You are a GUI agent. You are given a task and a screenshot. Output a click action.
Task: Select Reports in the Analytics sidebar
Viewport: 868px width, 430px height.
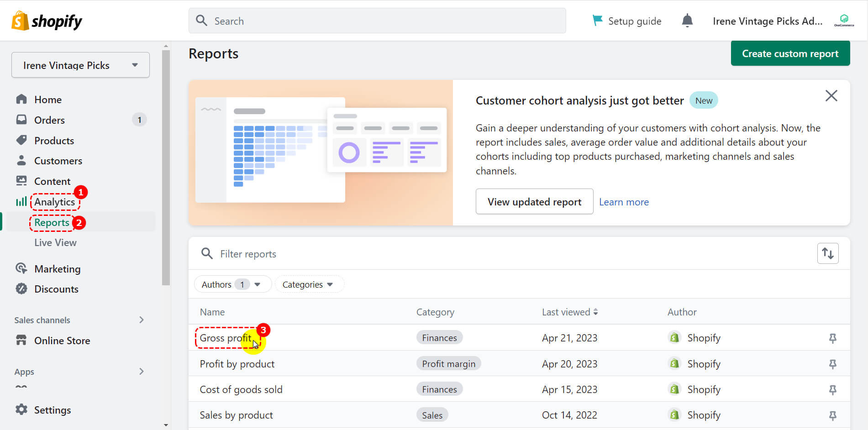[x=51, y=222]
